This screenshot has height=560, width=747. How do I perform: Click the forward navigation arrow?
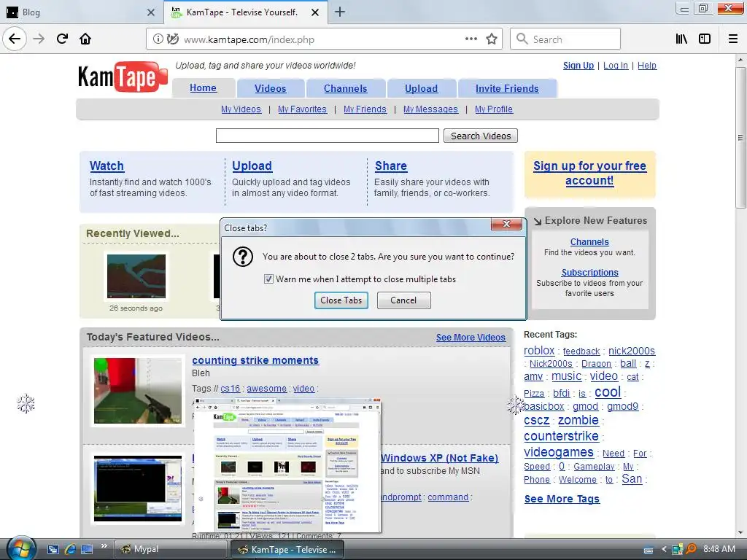(39, 39)
